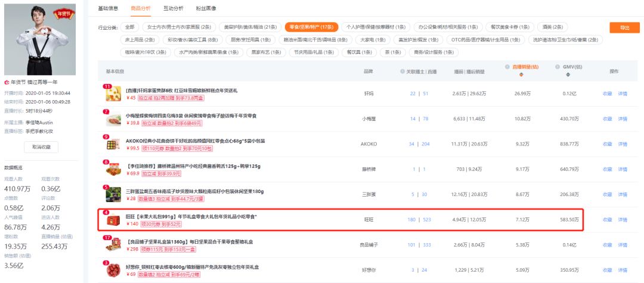Open the 良品铺子 nut box thumbnail
This screenshot has height=283, width=644.
pos(113,245)
